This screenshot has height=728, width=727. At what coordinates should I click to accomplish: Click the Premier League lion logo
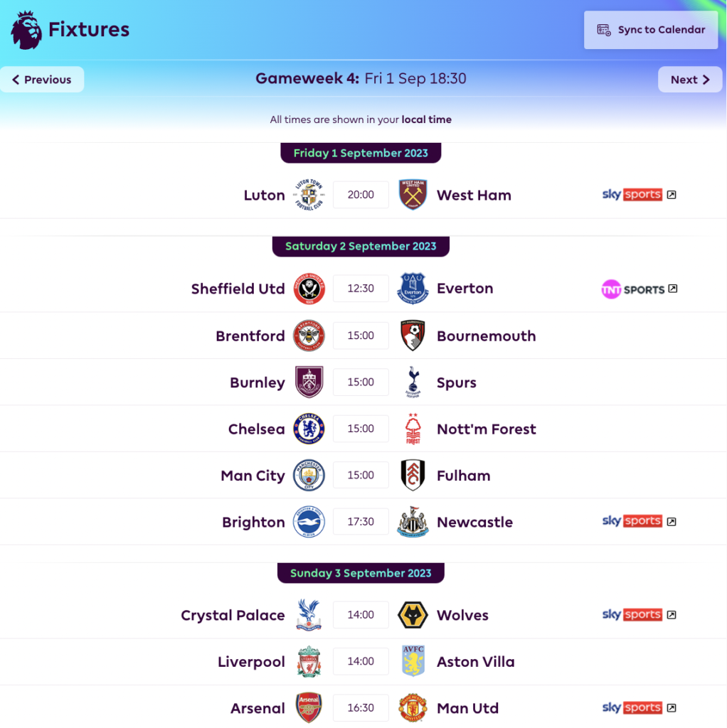[x=27, y=30]
